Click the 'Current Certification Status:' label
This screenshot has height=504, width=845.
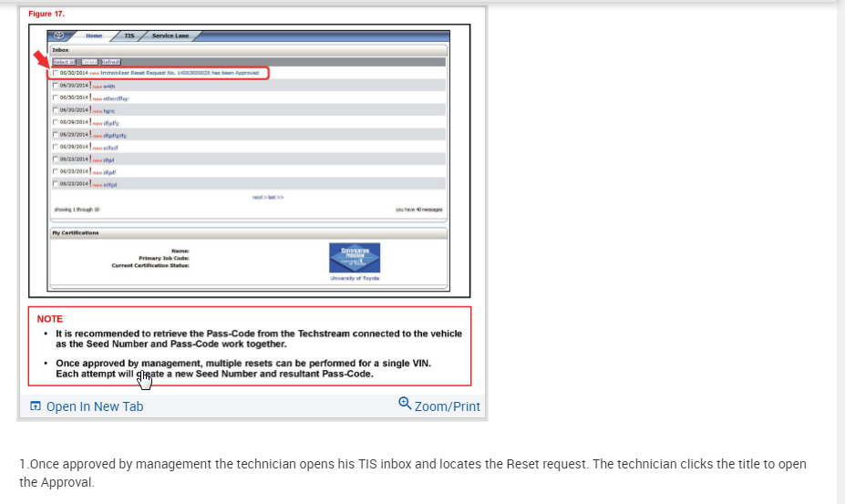click(x=150, y=266)
